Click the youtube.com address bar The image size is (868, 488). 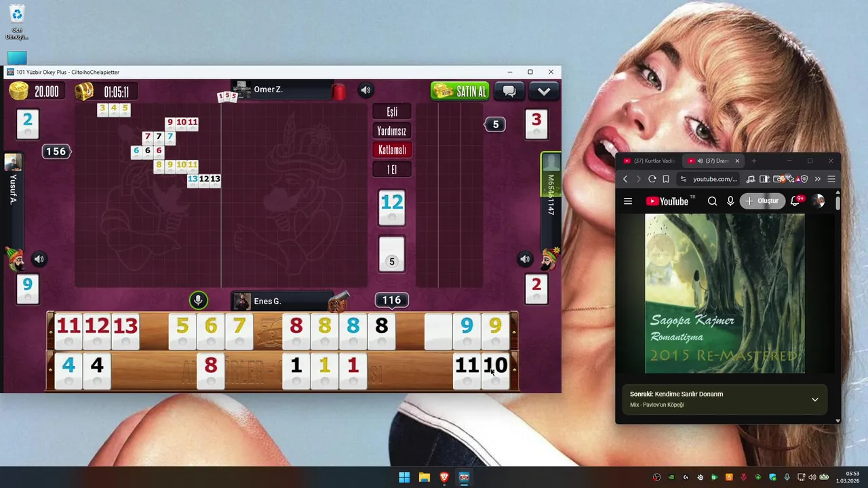[709, 179]
